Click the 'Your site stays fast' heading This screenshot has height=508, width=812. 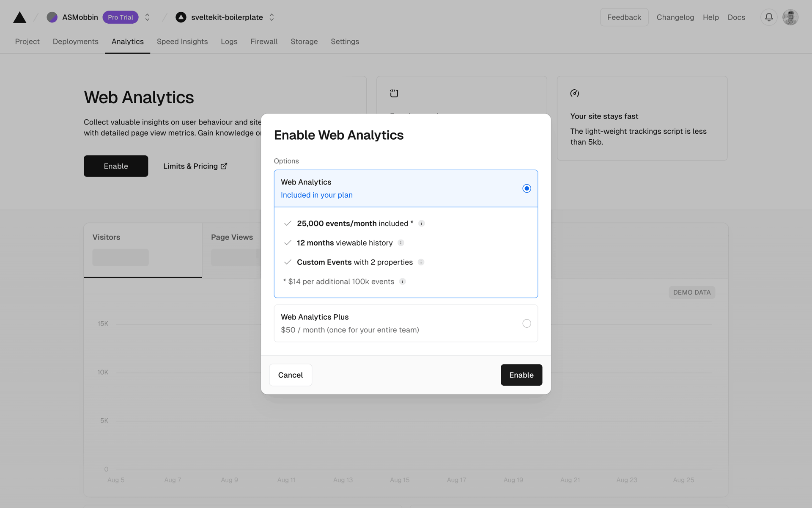[604, 116]
